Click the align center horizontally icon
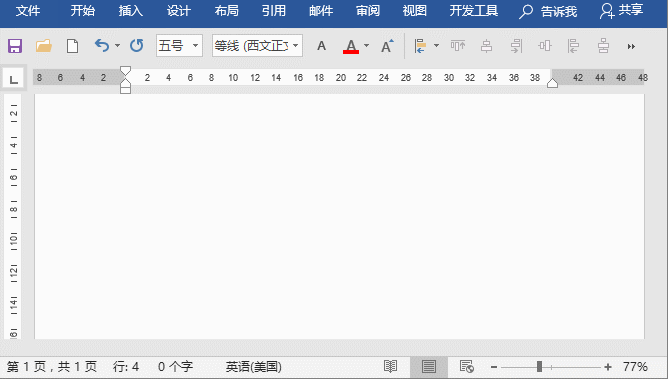668x379 pixels. (487, 46)
